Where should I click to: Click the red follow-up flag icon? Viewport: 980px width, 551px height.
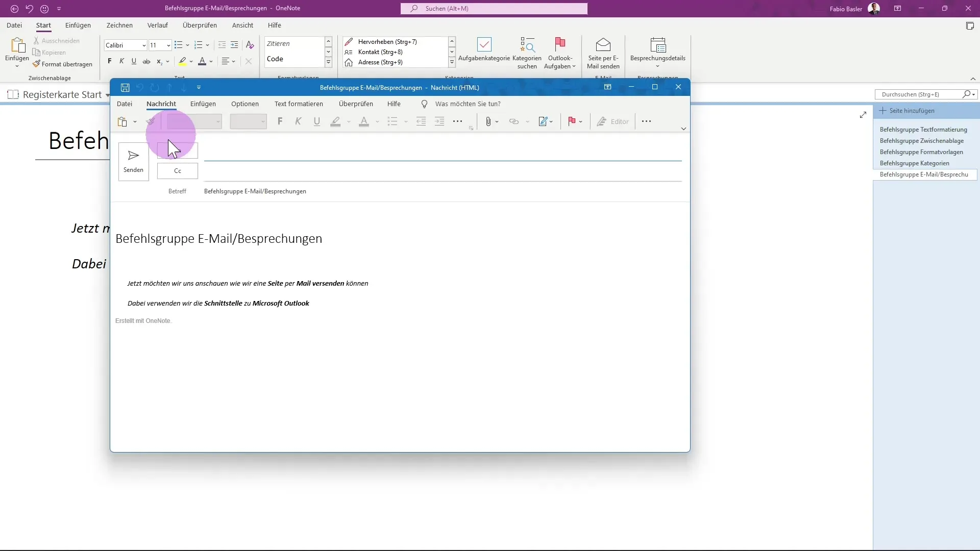[x=572, y=121]
